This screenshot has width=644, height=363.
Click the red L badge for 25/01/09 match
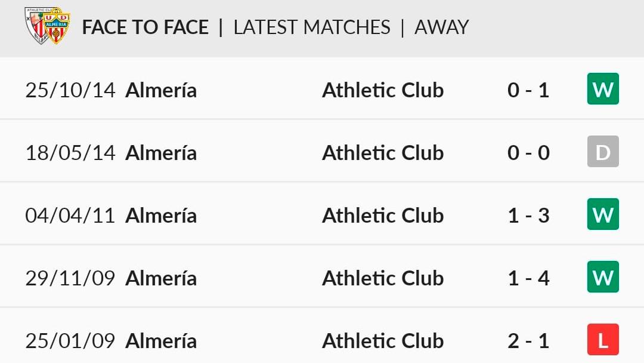(x=603, y=340)
